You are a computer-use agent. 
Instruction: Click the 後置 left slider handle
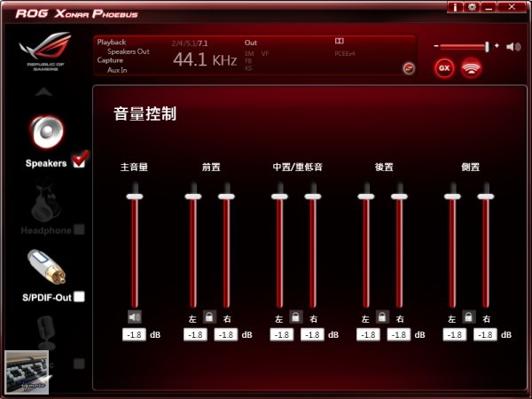[x=366, y=197]
